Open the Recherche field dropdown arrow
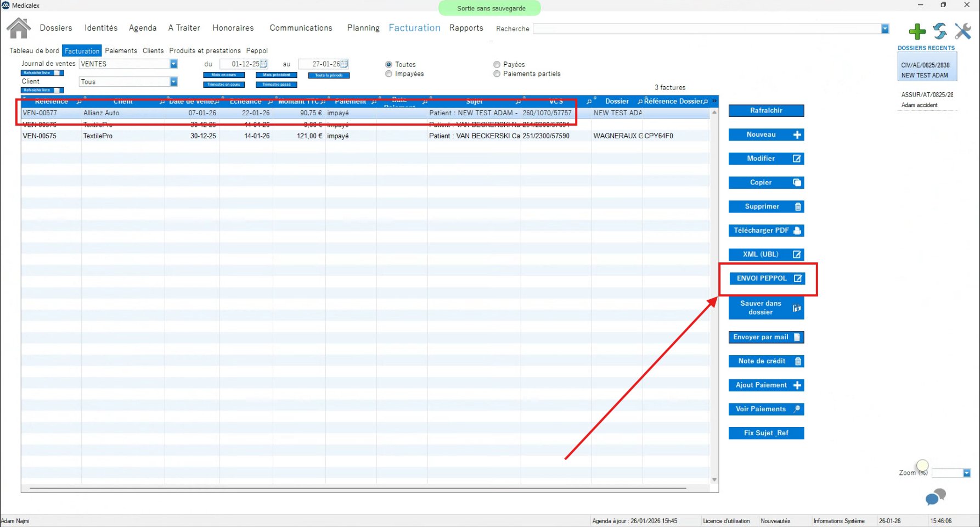Screen dimensions: 980x527 click(x=885, y=29)
